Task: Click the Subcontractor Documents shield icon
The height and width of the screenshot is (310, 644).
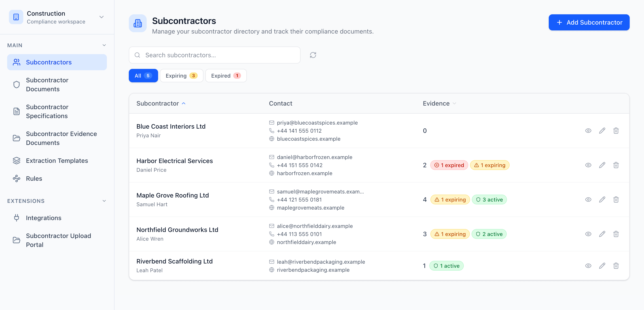Action: [17, 85]
